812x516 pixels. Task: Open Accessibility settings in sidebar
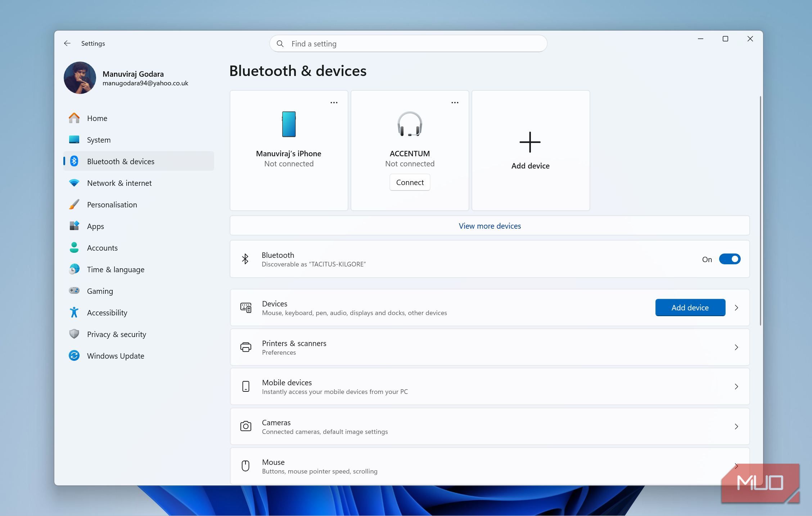[x=139, y=313]
